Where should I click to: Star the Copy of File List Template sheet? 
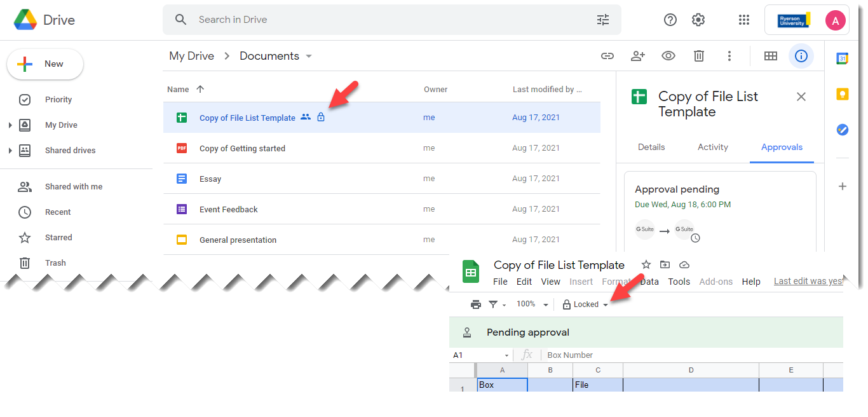tap(646, 265)
